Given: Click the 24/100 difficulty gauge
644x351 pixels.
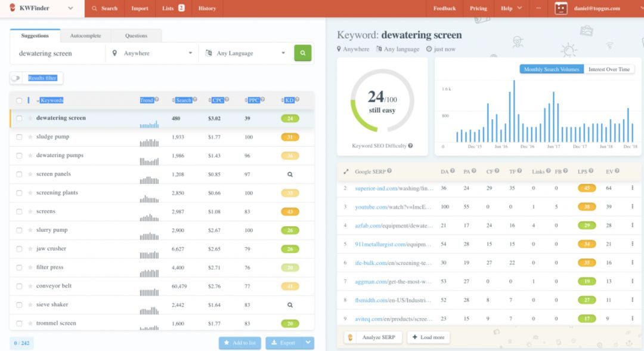Looking at the screenshot, I should [x=382, y=100].
